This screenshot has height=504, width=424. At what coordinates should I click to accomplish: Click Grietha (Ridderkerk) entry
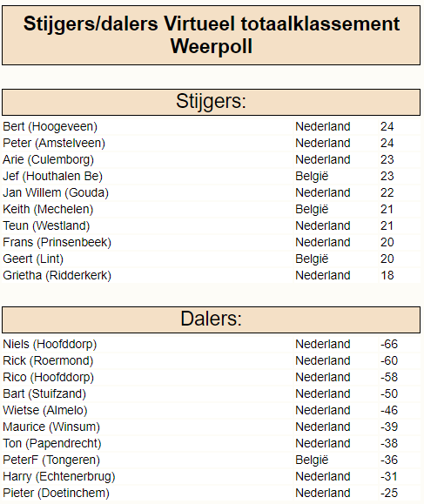57,275
